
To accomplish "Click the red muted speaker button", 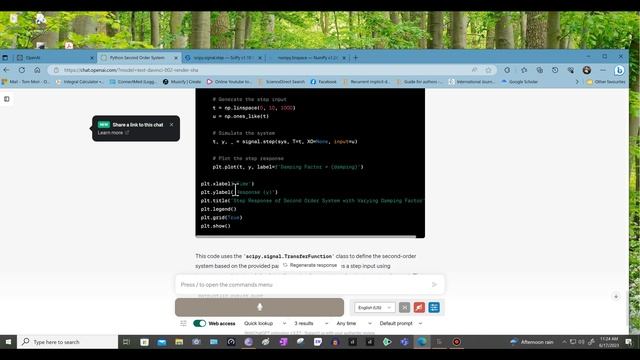I will pyautogui.click(x=419, y=307).
